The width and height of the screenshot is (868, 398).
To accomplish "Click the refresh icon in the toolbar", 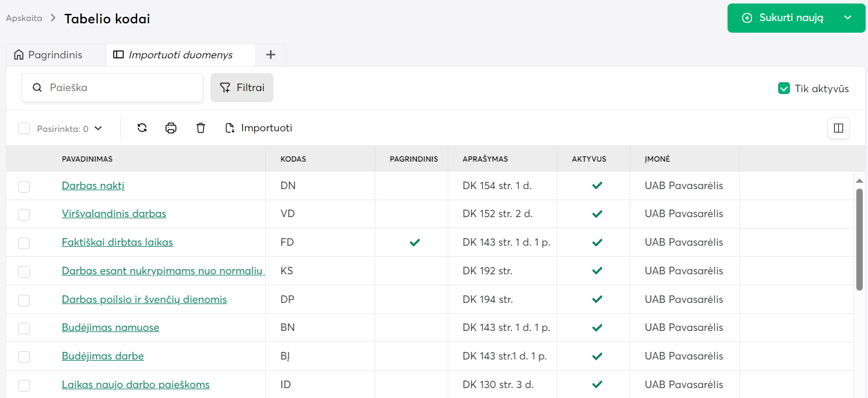I will (142, 128).
